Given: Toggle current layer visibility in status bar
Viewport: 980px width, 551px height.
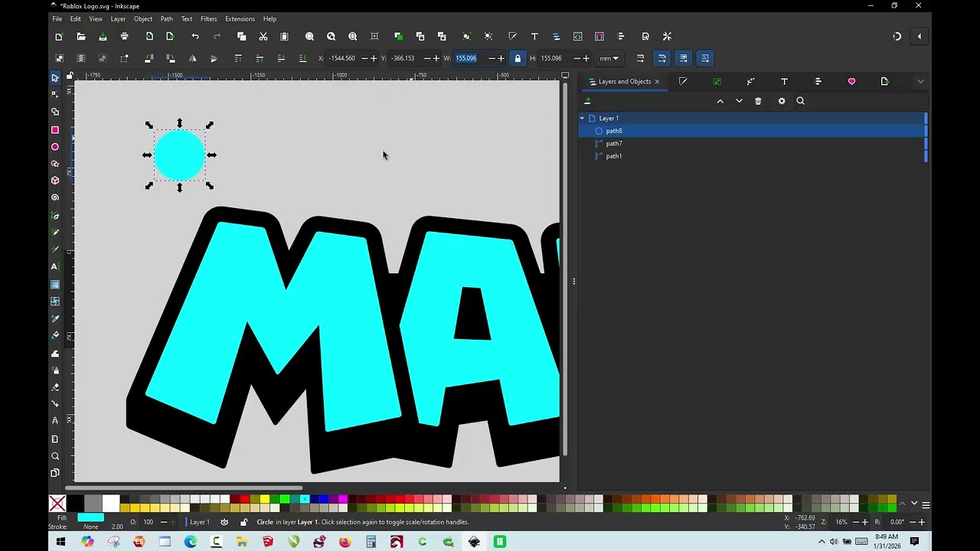Looking at the screenshot, I should coord(224,522).
